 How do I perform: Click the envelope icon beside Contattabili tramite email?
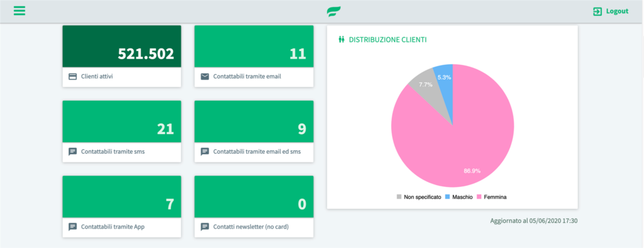(x=204, y=77)
